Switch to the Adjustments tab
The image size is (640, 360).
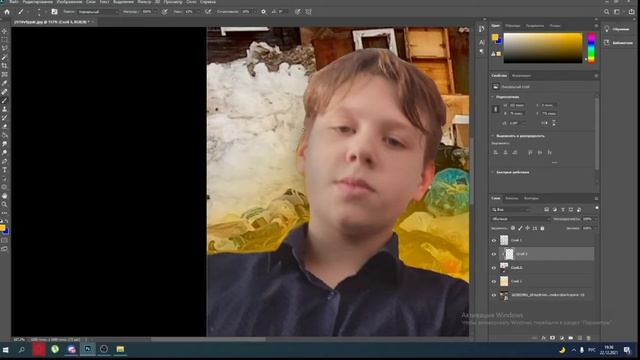[522, 76]
